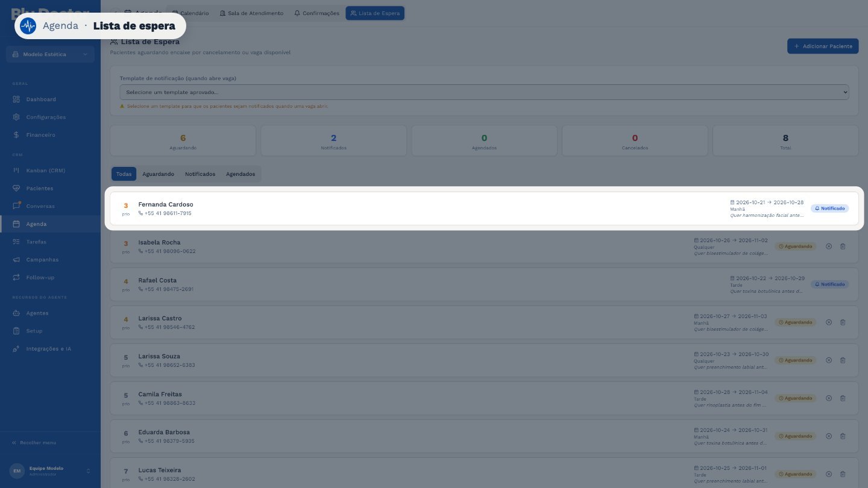Expand the Equipe Modelo user menu
Viewport: 868px width, 488px height.
pyautogui.click(x=50, y=471)
